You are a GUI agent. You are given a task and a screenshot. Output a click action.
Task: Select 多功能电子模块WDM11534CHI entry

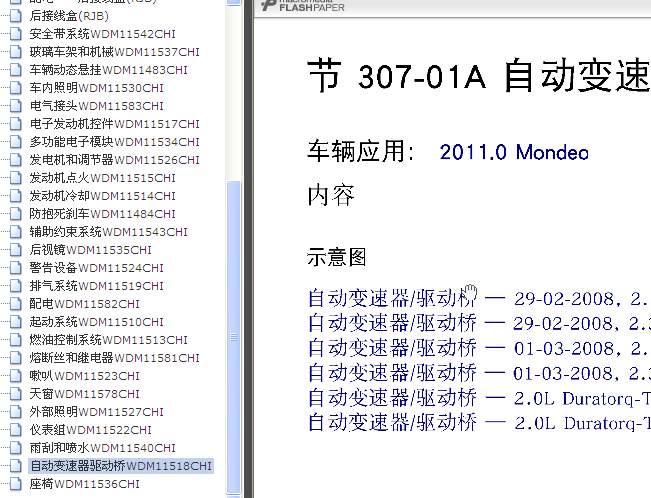(115, 142)
